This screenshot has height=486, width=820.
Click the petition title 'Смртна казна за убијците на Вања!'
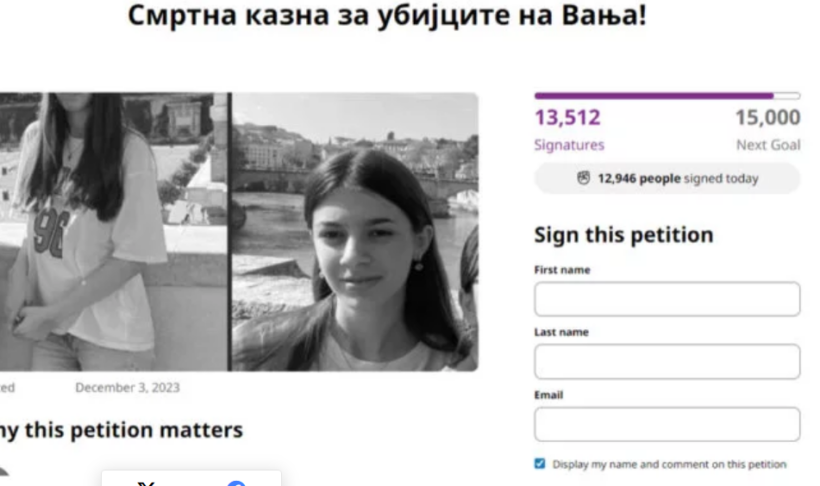click(x=387, y=15)
